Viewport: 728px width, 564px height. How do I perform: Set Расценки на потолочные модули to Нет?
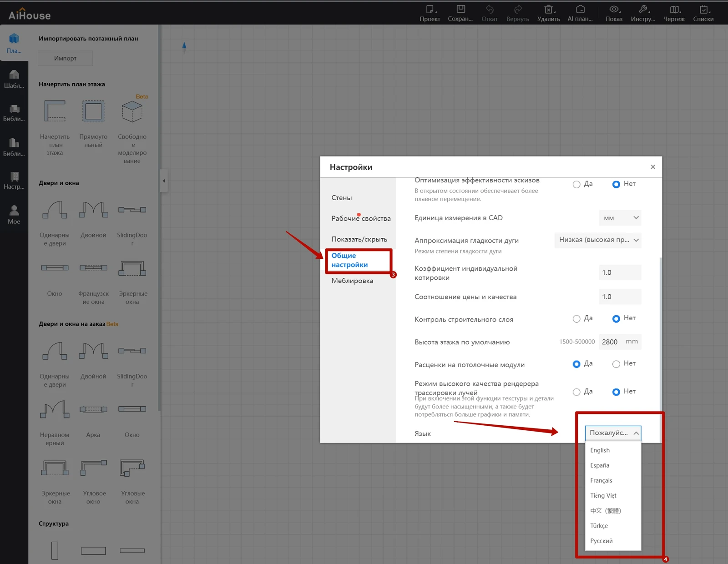[616, 364]
